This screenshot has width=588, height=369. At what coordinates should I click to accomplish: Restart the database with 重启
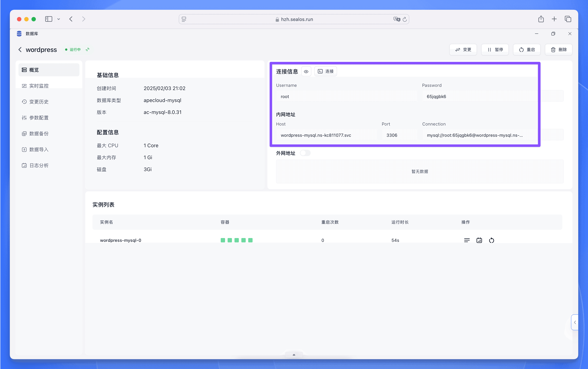tap(527, 50)
